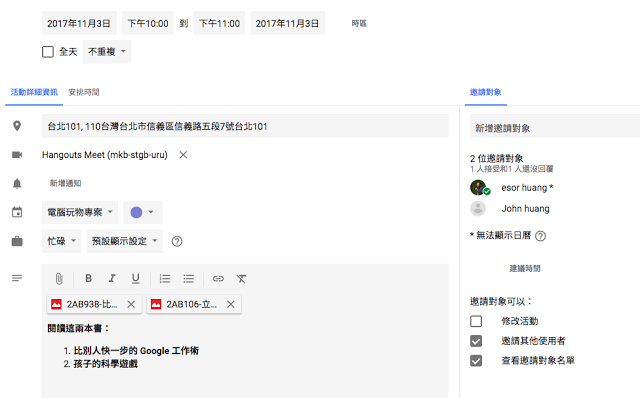This screenshot has width=640, height=398.
Task: Switch to the 安排時間 tab
Action: (84, 92)
